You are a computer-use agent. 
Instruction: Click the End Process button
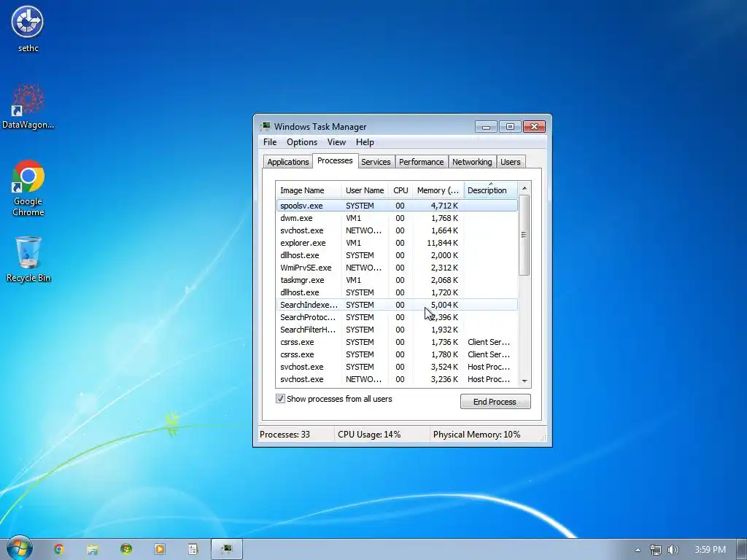[495, 402]
